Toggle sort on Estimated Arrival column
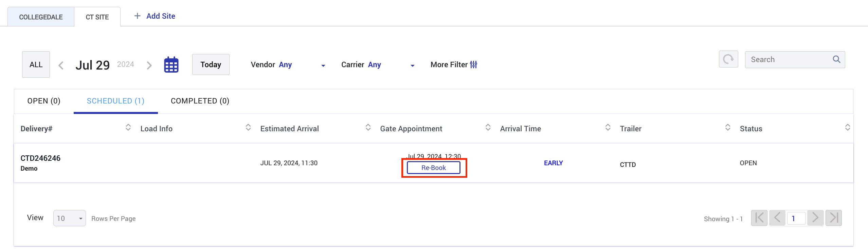The height and width of the screenshot is (249, 868). [368, 128]
